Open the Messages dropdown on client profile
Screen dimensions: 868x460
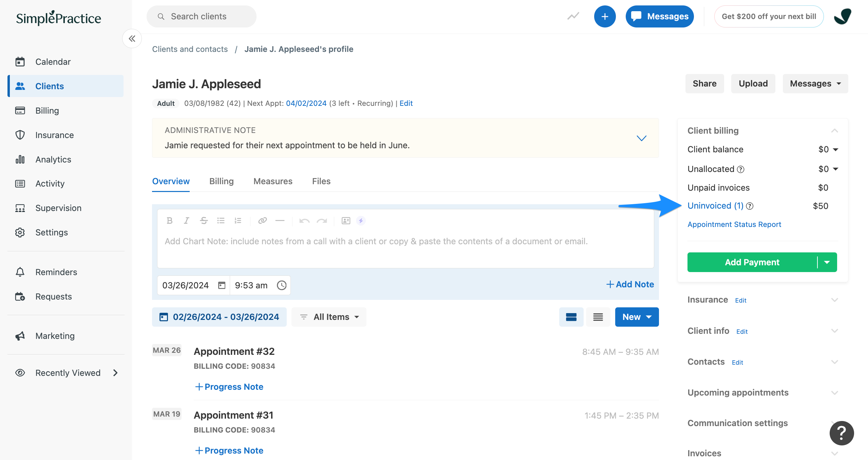click(815, 83)
